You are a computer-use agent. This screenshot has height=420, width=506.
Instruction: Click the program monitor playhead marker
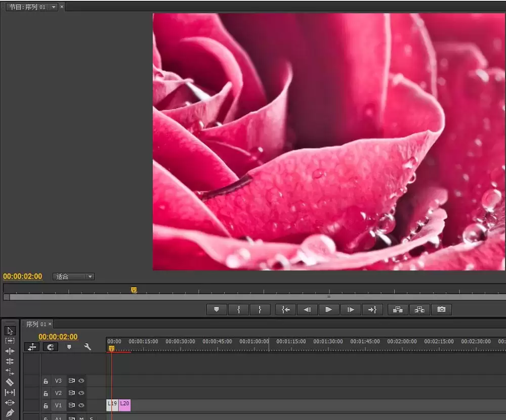point(134,290)
